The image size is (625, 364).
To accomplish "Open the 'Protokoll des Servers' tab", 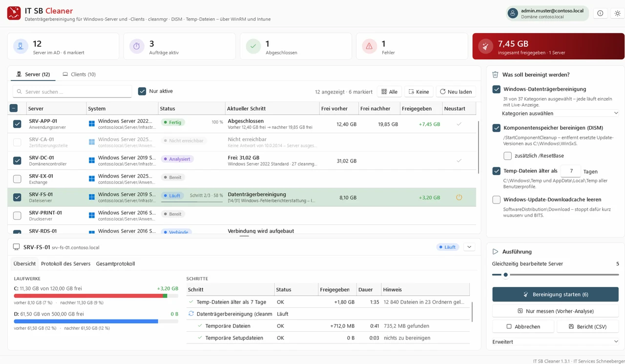I will click(x=66, y=263).
